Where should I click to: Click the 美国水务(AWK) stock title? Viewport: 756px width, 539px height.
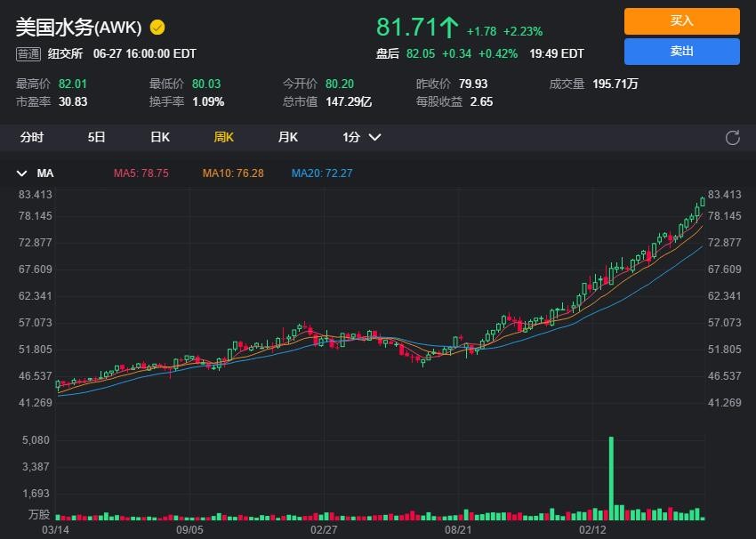(x=78, y=27)
